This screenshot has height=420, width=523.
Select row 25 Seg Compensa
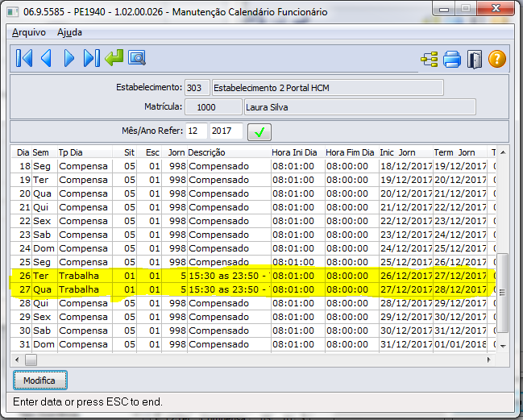253,262
